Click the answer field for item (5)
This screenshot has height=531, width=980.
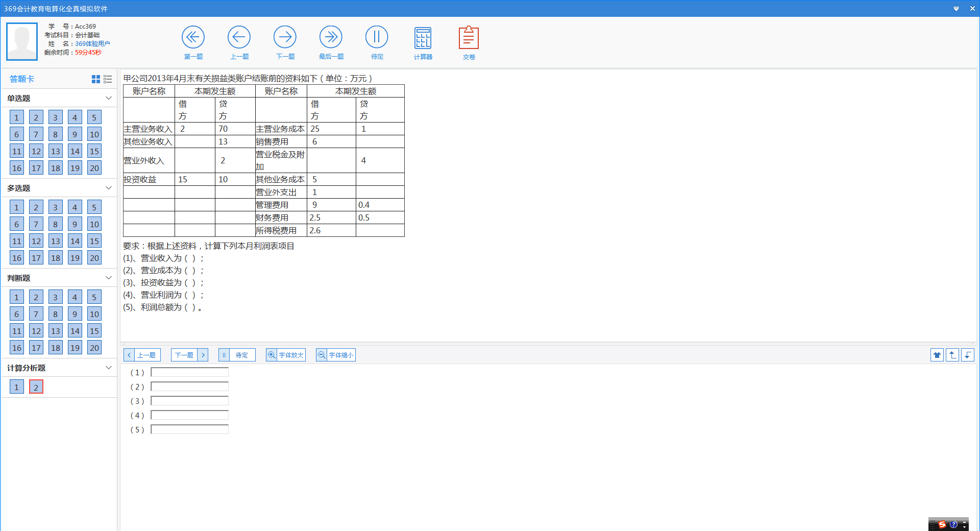189,429
